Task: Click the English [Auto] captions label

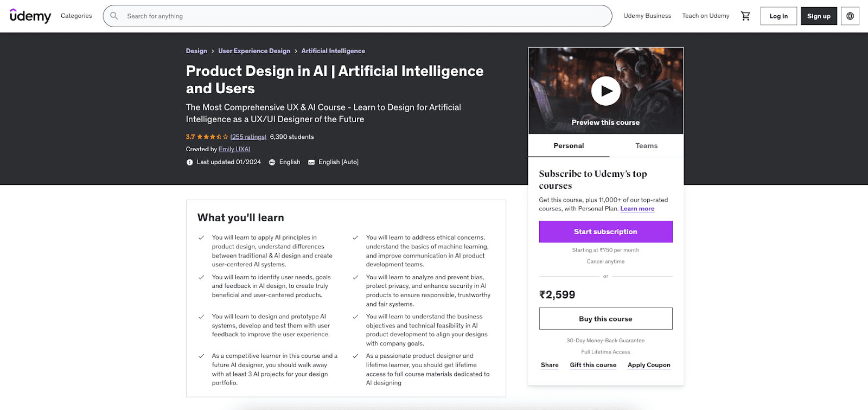Action: 339,162
